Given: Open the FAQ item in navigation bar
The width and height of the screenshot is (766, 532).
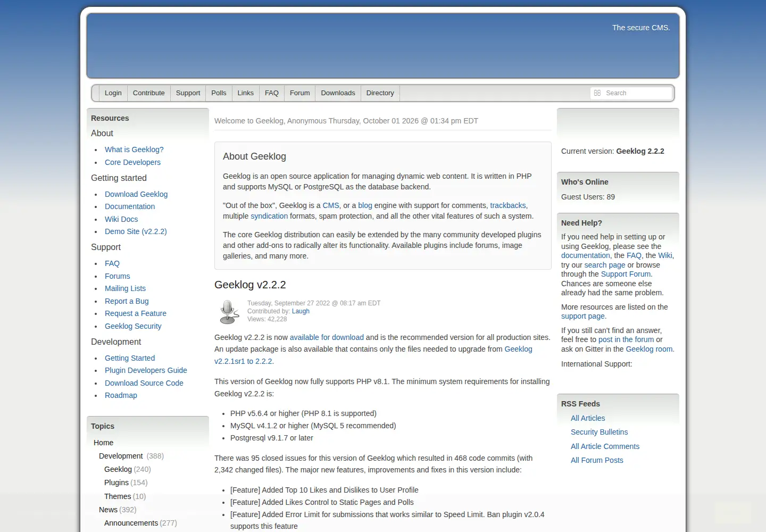Looking at the screenshot, I should (x=272, y=93).
